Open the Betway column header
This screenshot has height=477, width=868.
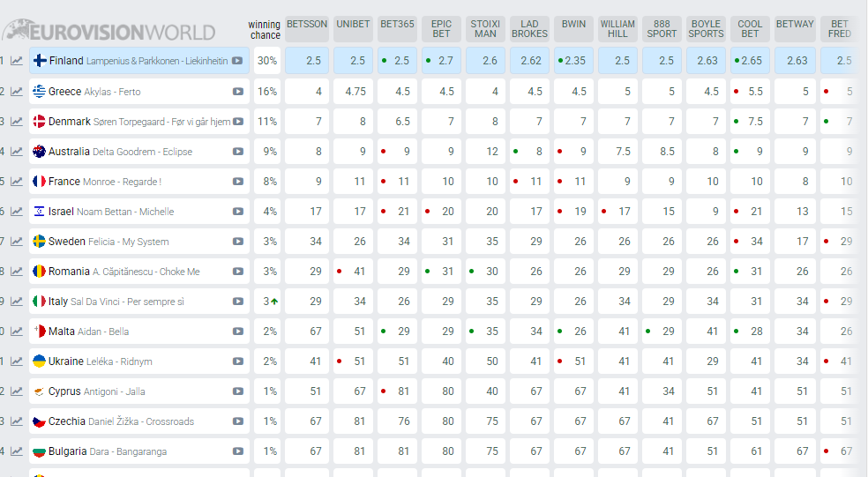tap(795, 29)
